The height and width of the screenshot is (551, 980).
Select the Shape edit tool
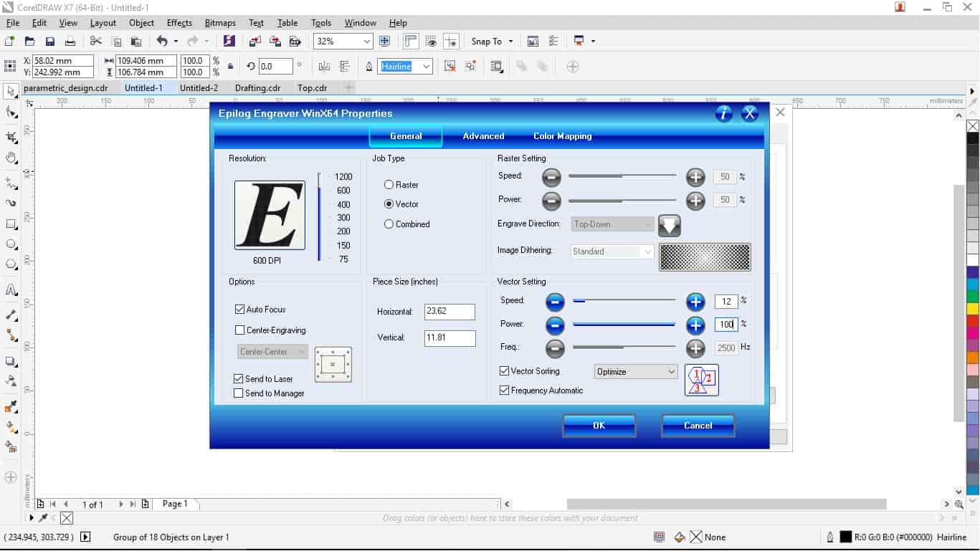[x=11, y=112]
